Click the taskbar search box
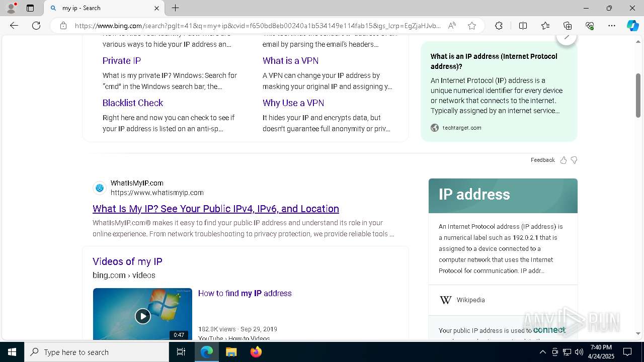The height and width of the screenshot is (362, 644). (97, 352)
